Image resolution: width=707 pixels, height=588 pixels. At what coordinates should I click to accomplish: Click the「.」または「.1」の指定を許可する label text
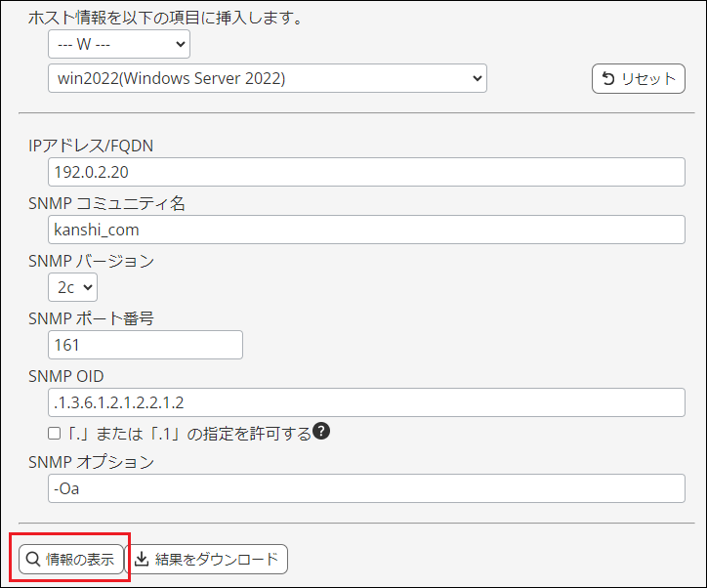(187, 433)
